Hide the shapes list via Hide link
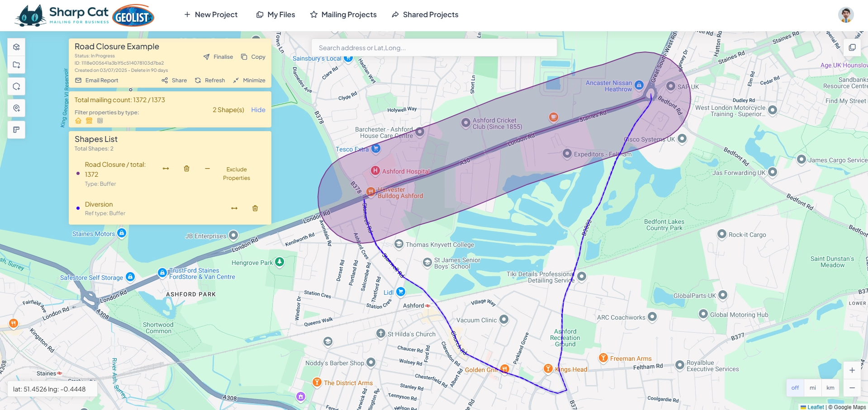The width and height of the screenshot is (868, 410). pos(258,110)
